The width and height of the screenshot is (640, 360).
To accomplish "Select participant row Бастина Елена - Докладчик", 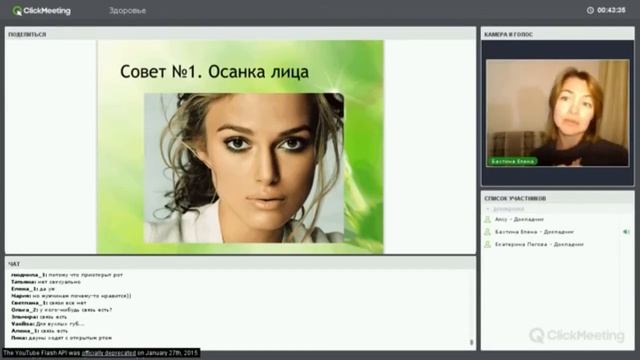I will (x=558, y=232).
